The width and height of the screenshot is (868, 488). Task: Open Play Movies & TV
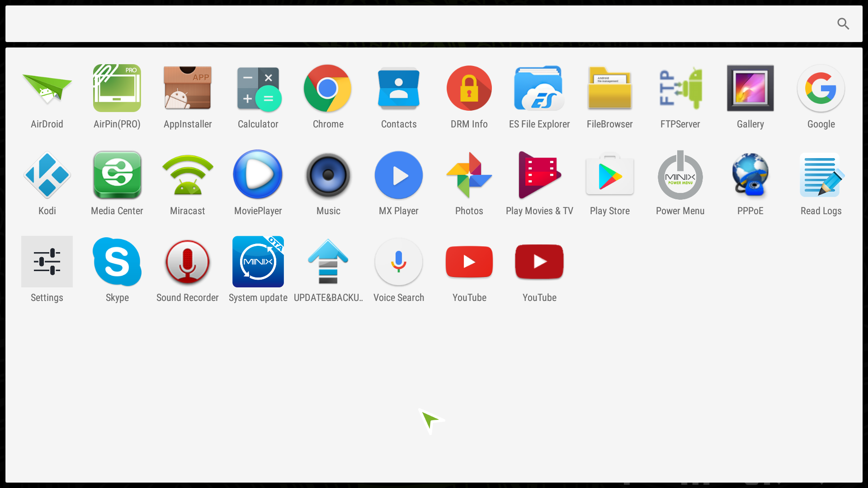539,175
